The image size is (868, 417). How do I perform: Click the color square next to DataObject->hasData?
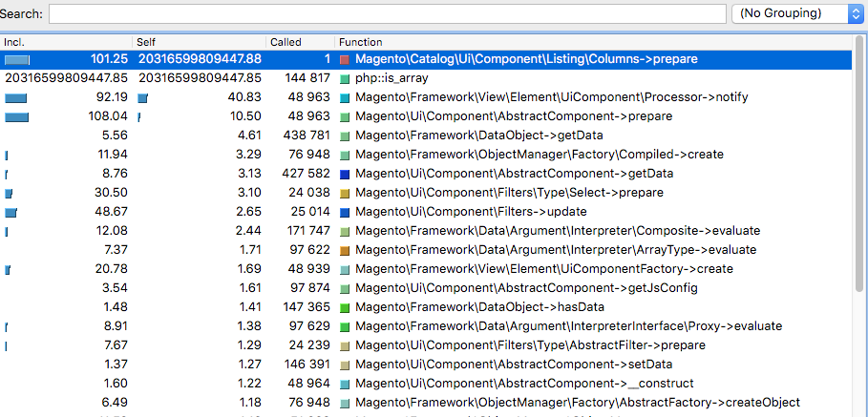tap(346, 307)
